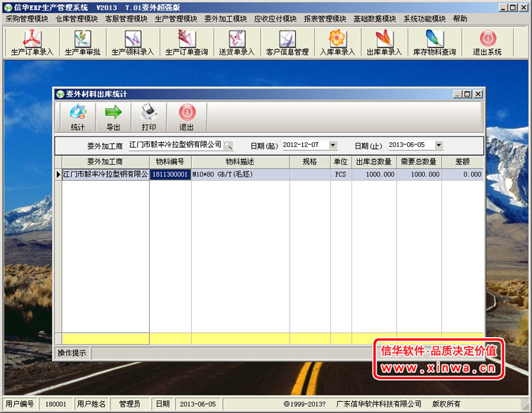The width and height of the screenshot is (532, 413).
Task: Click status bar date 2013-06-05
Action: click(x=197, y=404)
